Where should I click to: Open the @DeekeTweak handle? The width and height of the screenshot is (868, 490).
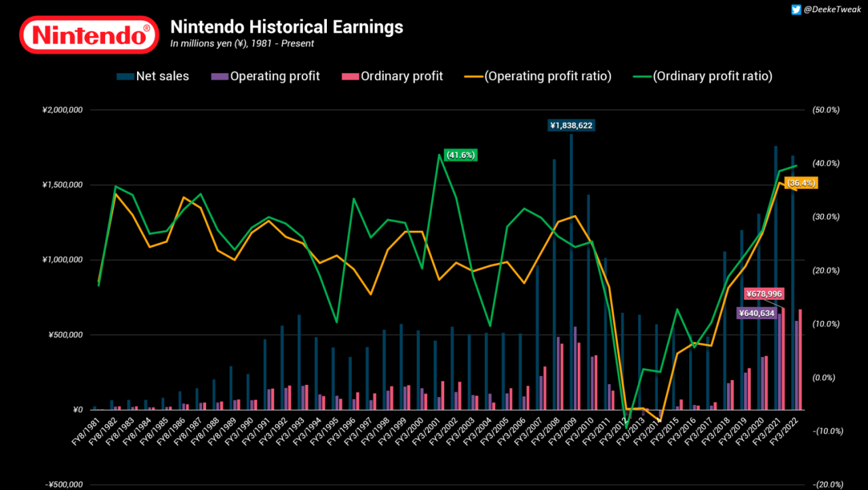(x=833, y=10)
